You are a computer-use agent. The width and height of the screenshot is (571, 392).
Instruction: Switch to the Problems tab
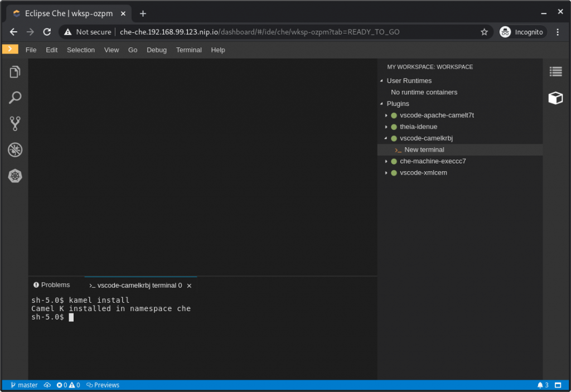click(52, 285)
